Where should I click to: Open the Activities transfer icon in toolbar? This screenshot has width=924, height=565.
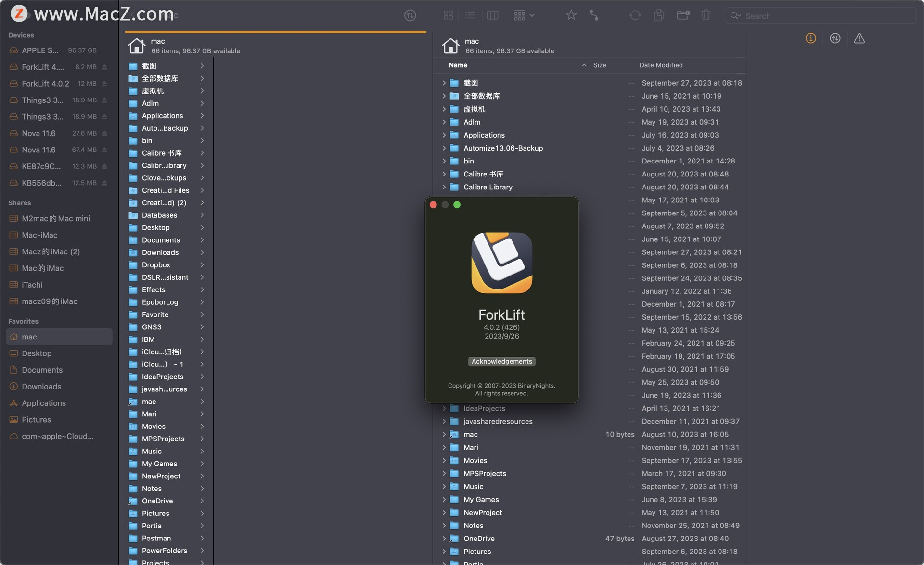(x=410, y=15)
